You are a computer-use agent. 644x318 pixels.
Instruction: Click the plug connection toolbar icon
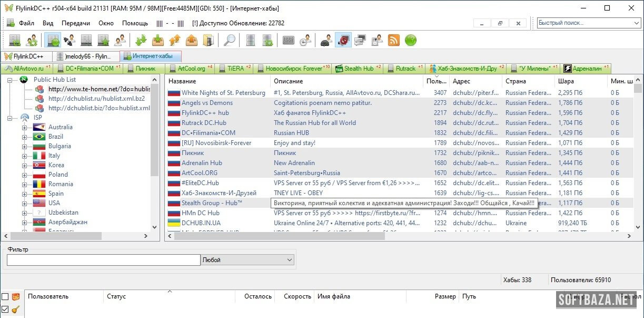click(x=70, y=40)
